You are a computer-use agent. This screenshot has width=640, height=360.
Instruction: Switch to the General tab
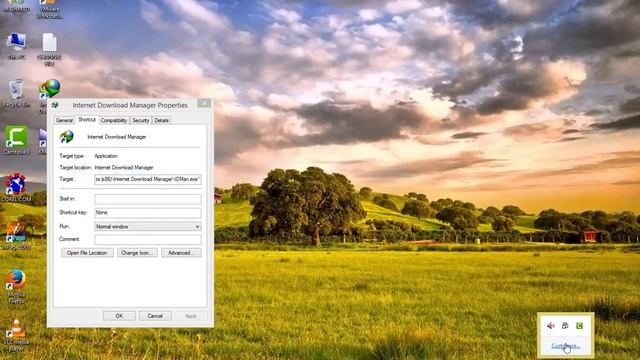64,120
